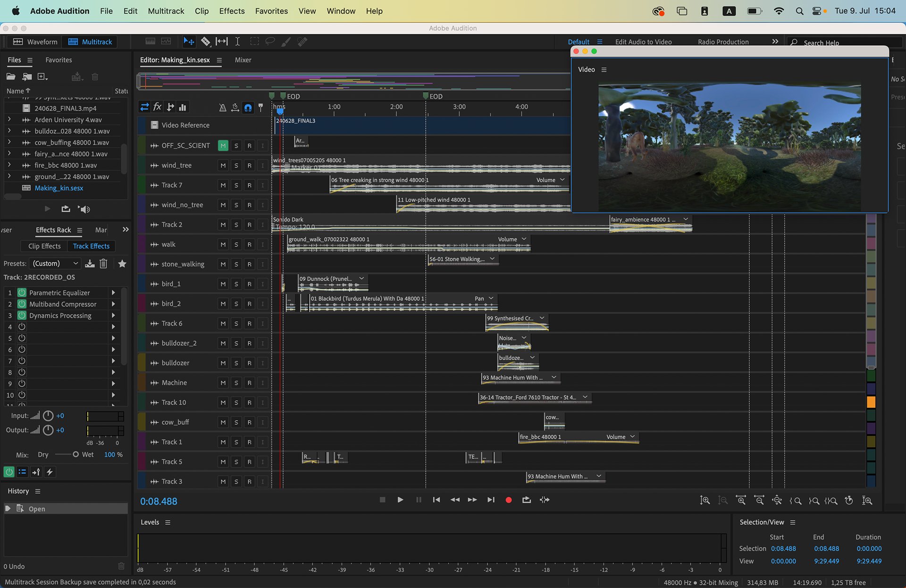Toggle power for Parametric Equalizer effect

click(x=22, y=292)
